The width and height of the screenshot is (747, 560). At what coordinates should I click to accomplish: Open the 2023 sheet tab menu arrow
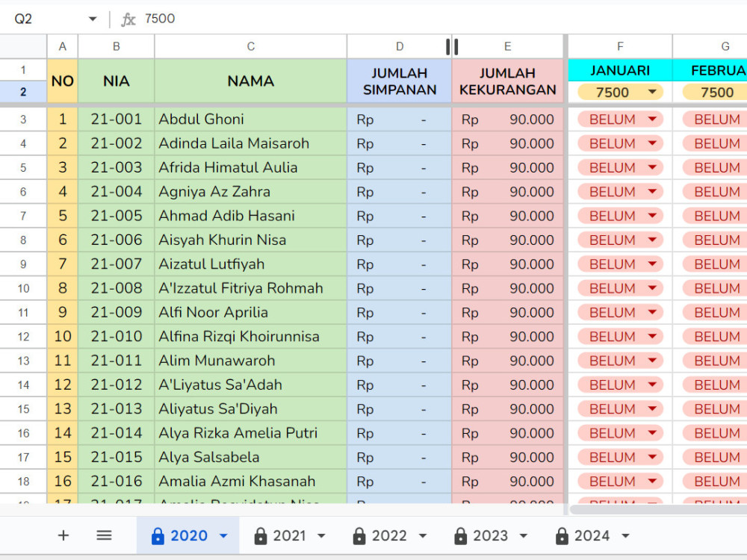click(x=524, y=536)
